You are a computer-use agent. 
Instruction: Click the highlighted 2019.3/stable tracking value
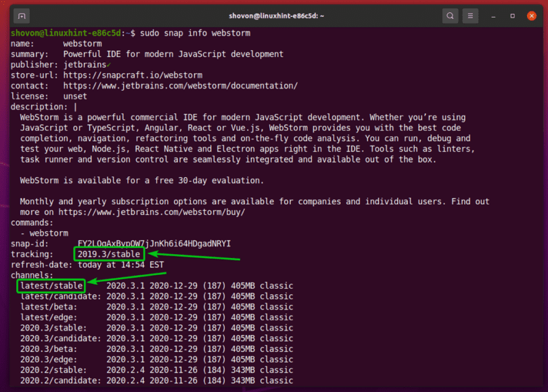[109, 253]
